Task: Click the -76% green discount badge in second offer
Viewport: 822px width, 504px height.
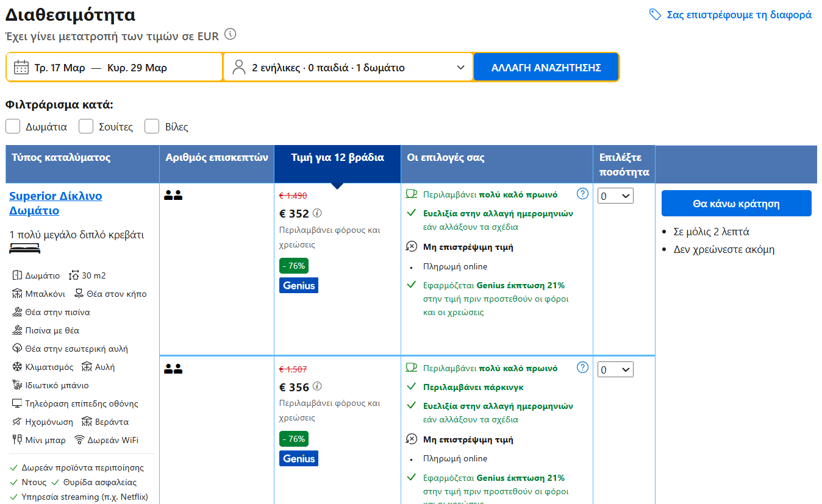Action: [293, 439]
